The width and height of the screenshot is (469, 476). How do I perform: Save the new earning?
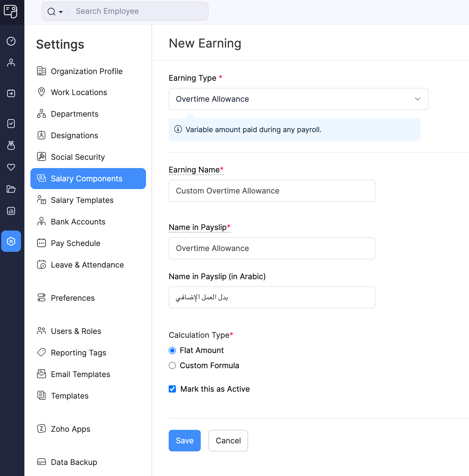184,441
